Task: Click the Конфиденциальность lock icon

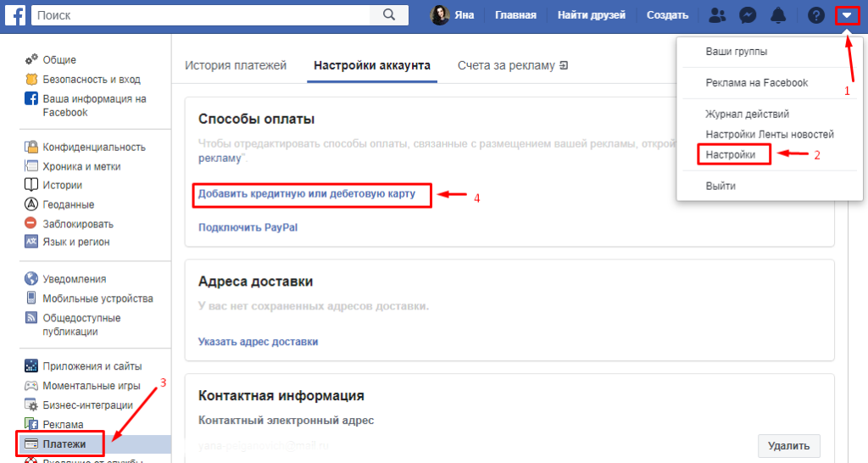Action: [31, 147]
